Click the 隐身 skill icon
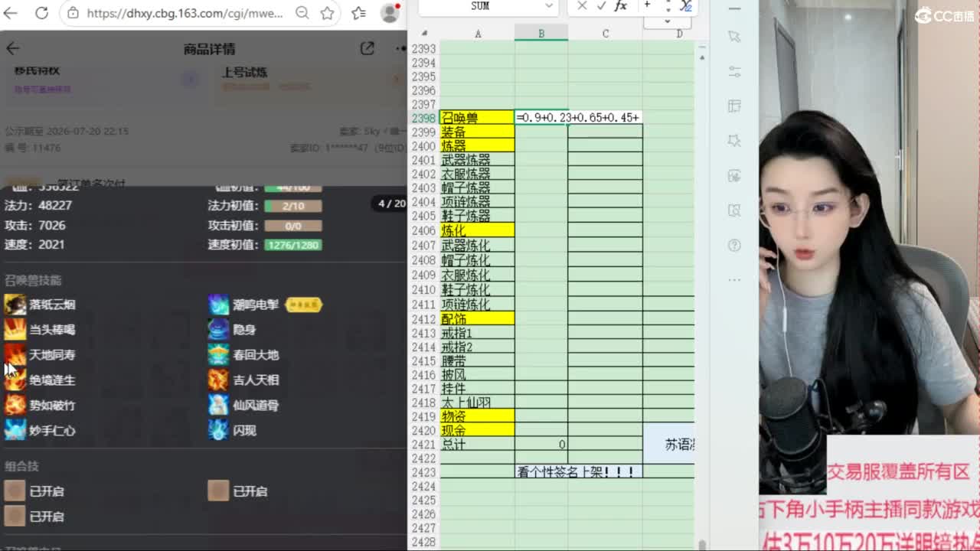This screenshot has width=980, height=551. pos(219,330)
